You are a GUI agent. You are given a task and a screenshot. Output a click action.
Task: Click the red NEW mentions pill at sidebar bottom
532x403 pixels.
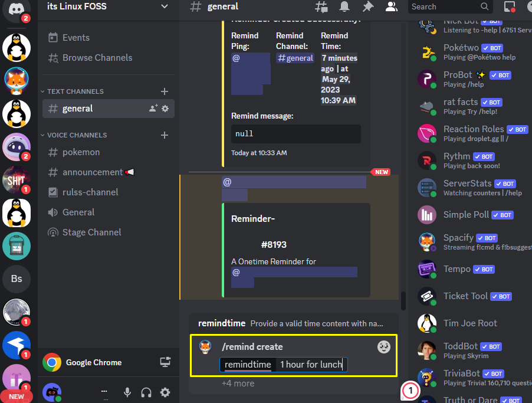point(17,396)
